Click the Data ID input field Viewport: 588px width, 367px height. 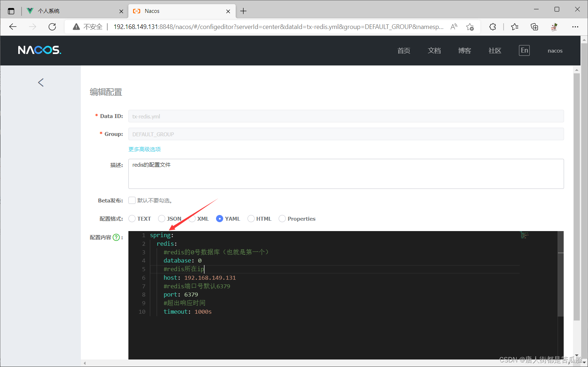point(346,116)
